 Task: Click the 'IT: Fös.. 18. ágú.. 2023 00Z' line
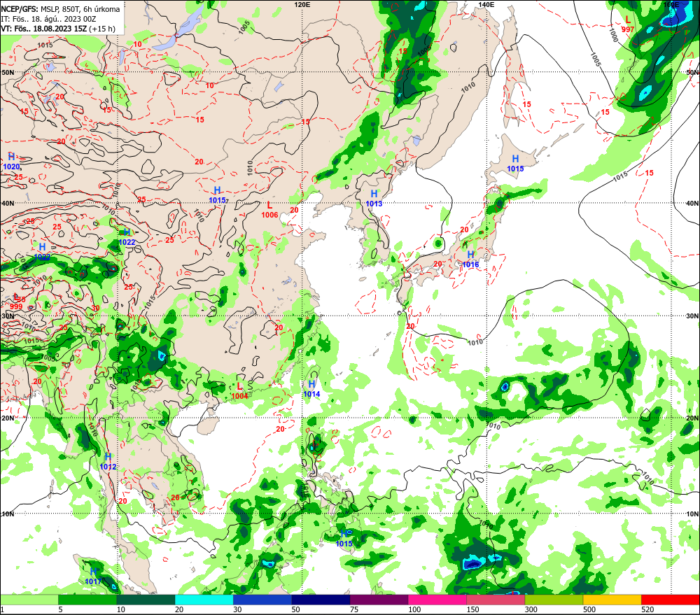[48, 19]
